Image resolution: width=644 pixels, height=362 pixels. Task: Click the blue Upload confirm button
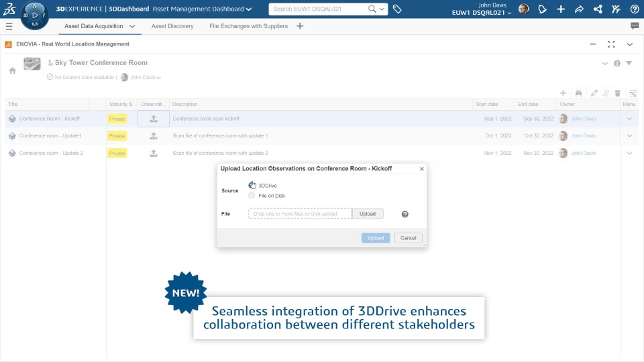(x=376, y=238)
